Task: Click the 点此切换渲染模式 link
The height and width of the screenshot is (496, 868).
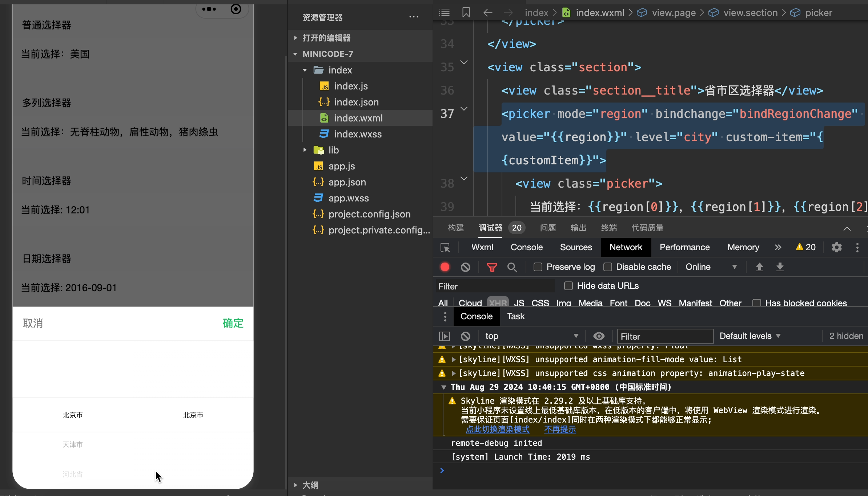Action: tap(497, 429)
